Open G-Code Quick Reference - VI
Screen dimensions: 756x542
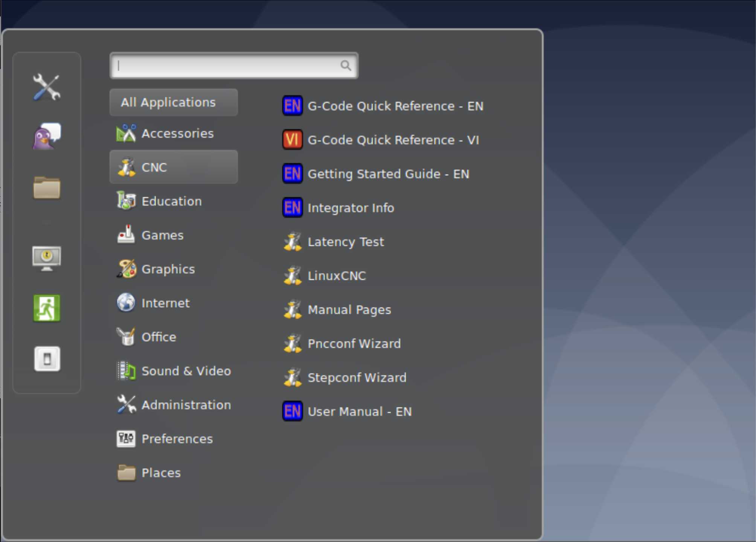(393, 140)
